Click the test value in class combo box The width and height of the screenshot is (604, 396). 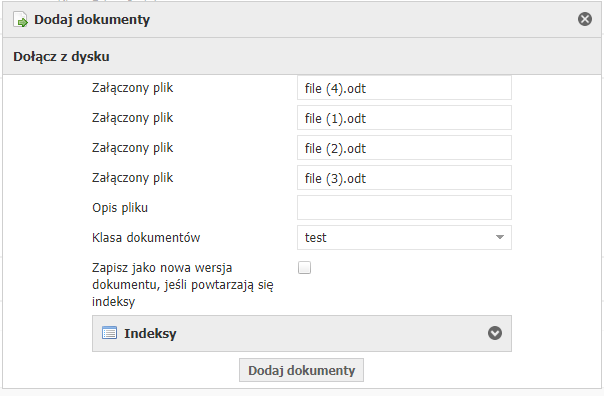315,237
